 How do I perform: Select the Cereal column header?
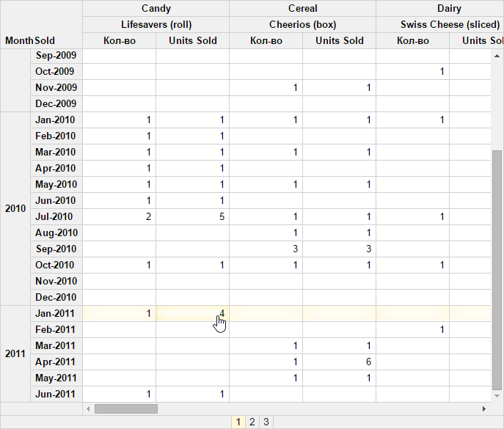[x=302, y=8]
